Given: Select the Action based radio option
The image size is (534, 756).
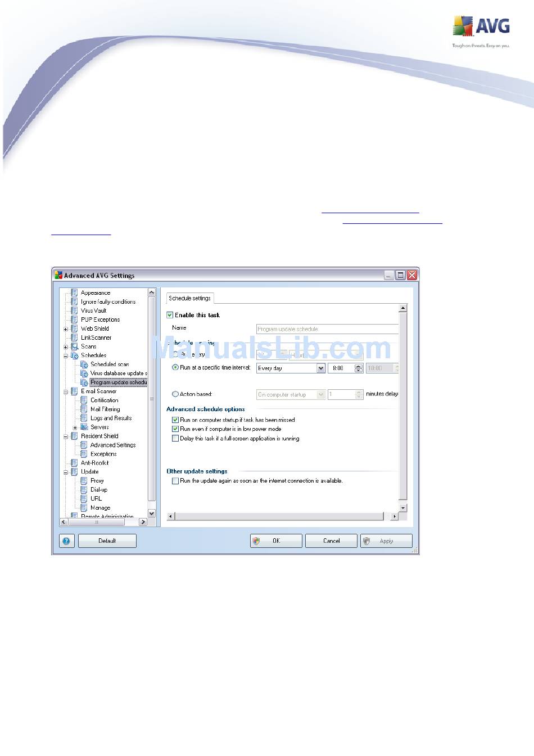Looking at the screenshot, I should click(175, 394).
